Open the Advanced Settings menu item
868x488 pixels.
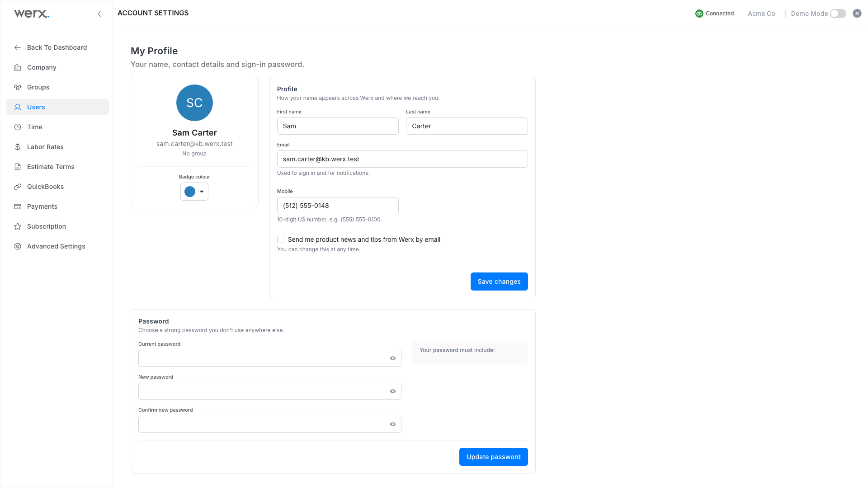tap(57, 246)
